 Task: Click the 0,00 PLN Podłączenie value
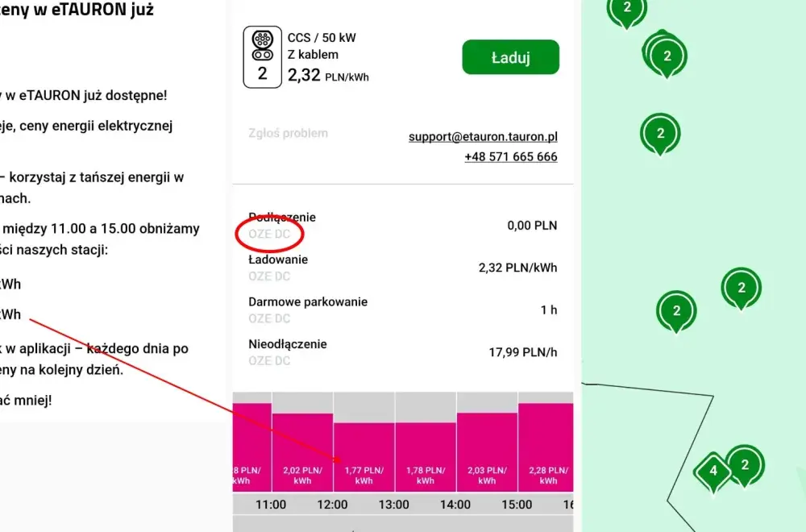coord(532,226)
